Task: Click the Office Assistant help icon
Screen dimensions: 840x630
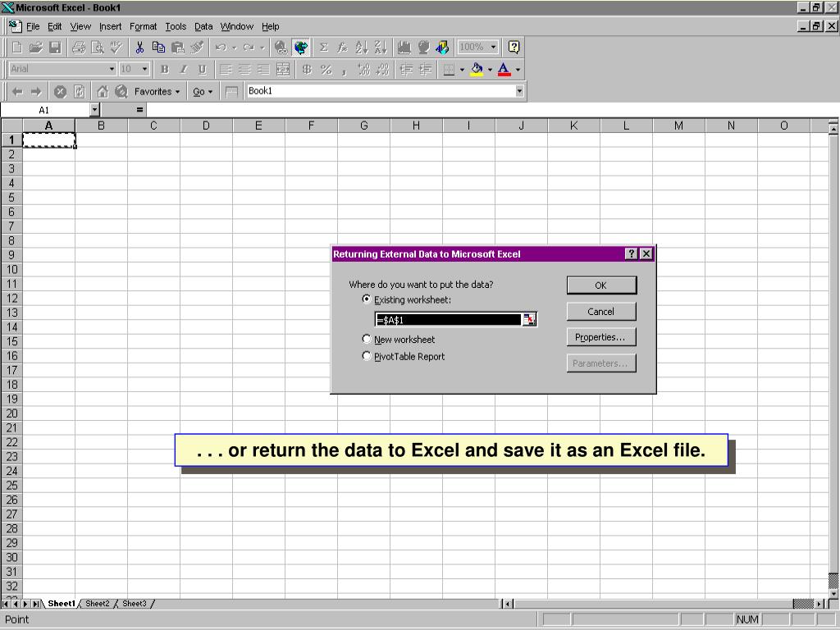Action: tap(514, 47)
